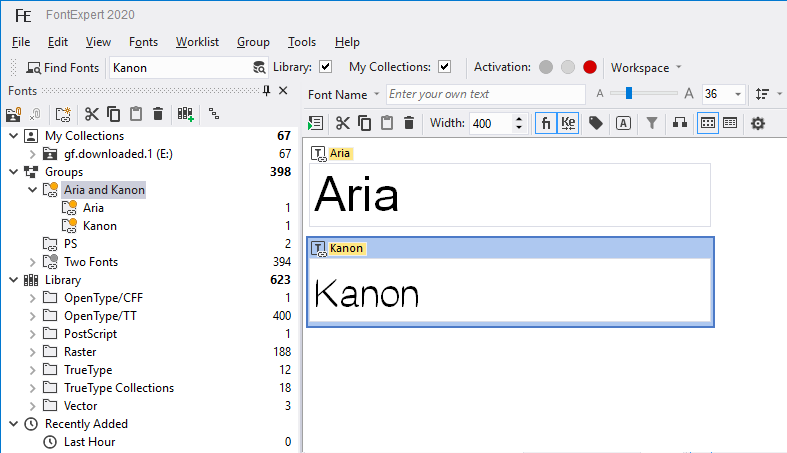Collapse the My Collections tree node

pos(14,135)
